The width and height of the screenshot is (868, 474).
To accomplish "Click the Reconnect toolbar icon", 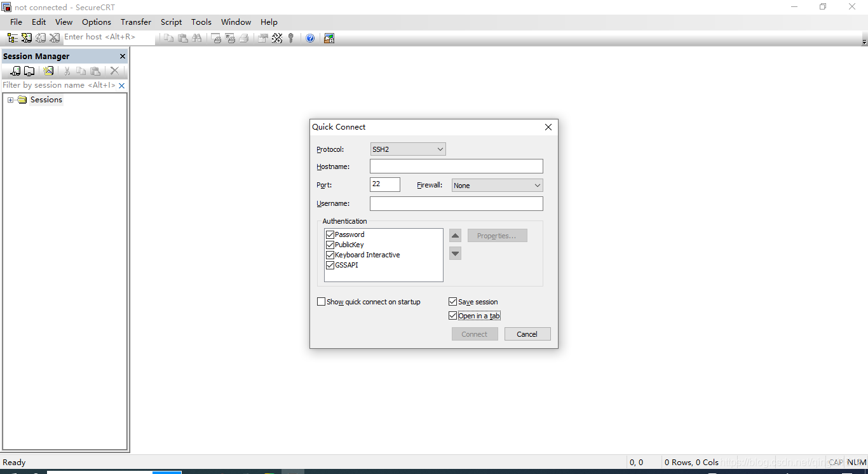I will pos(40,38).
